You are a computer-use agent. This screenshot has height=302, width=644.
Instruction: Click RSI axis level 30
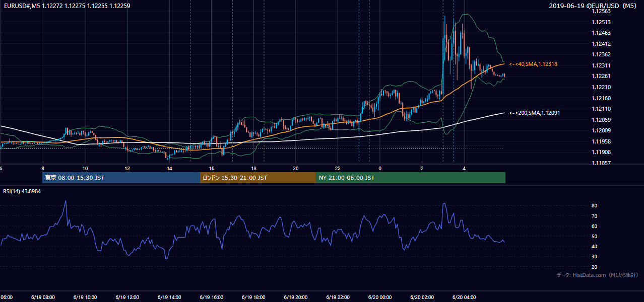coord(595,256)
